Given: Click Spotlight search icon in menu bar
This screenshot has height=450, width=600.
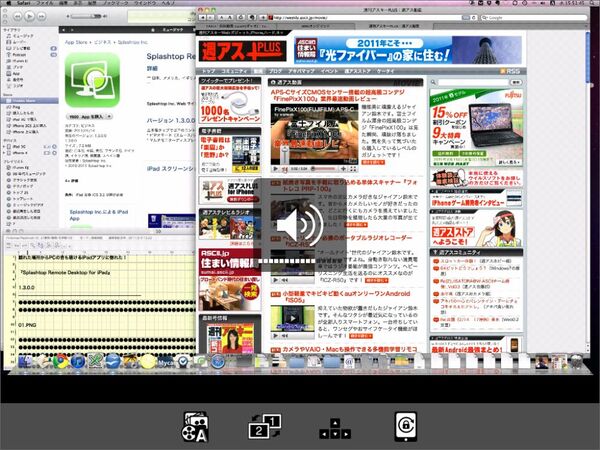Looking at the screenshot, I should [593, 2].
